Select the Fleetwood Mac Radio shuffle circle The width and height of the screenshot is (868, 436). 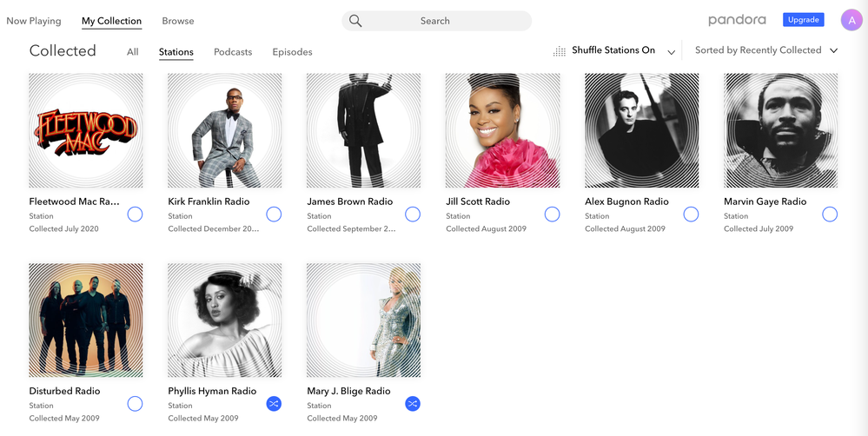pyautogui.click(x=135, y=215)
